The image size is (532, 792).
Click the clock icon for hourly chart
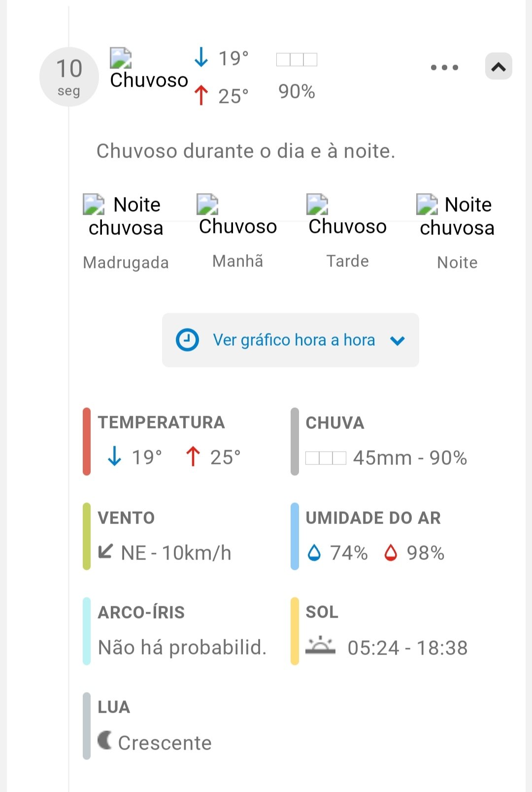click(x=187, y=340)
